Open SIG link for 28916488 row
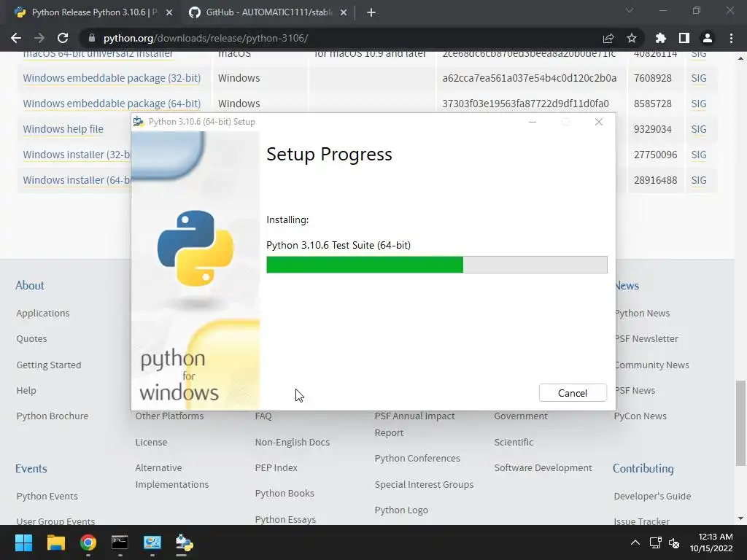 coord(699,180)
